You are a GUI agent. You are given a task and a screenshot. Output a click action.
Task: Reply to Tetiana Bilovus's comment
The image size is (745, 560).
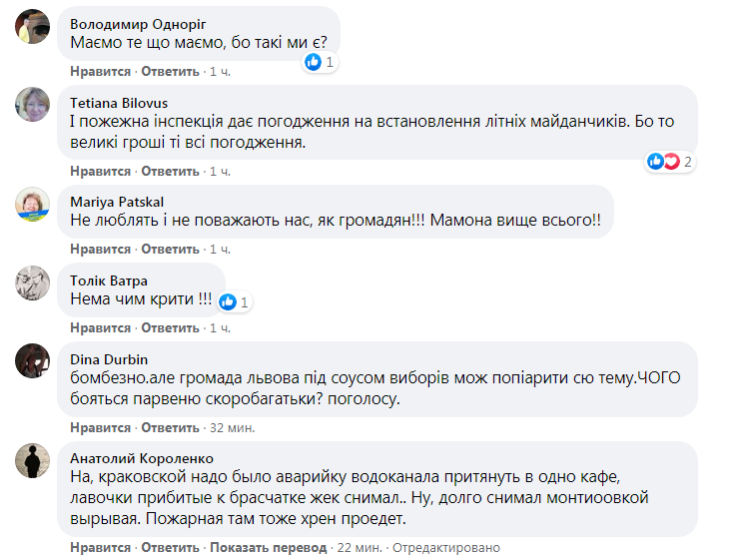click(x=170, y=171)
